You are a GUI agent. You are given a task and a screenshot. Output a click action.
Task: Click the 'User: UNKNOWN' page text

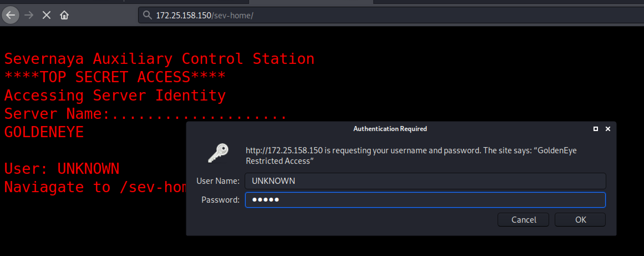tap(62, 169)
